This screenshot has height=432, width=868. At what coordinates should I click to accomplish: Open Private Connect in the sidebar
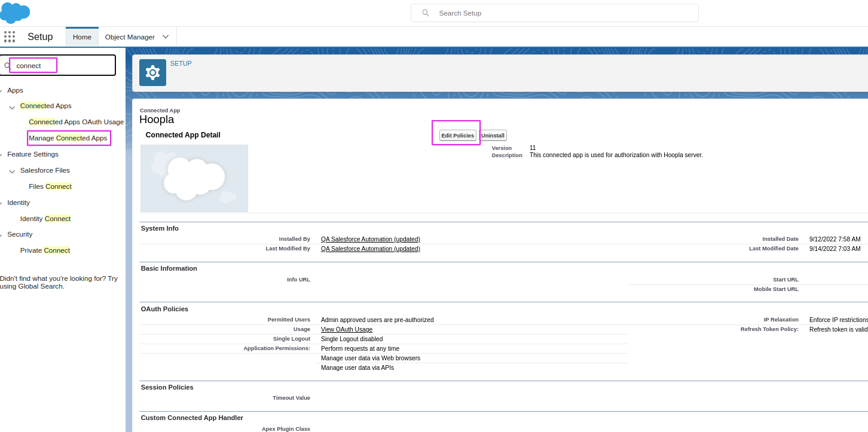tap(45, 250)
